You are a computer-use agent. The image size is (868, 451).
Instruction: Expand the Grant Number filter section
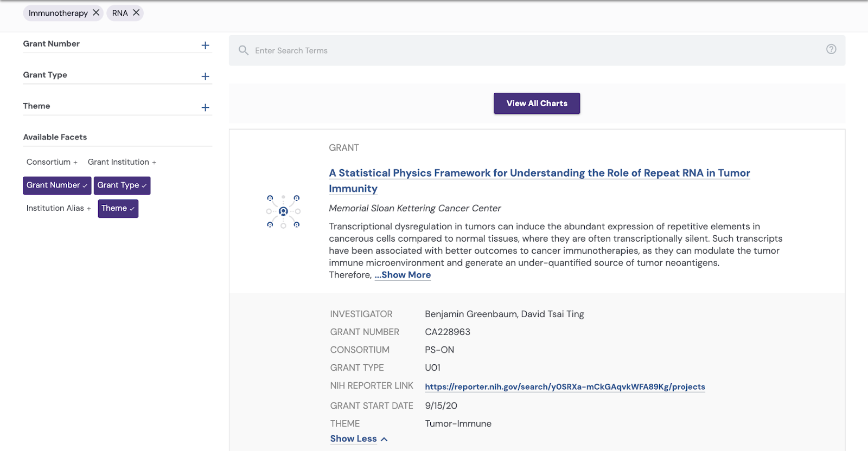pyautogui.click(x=205, y=45)
